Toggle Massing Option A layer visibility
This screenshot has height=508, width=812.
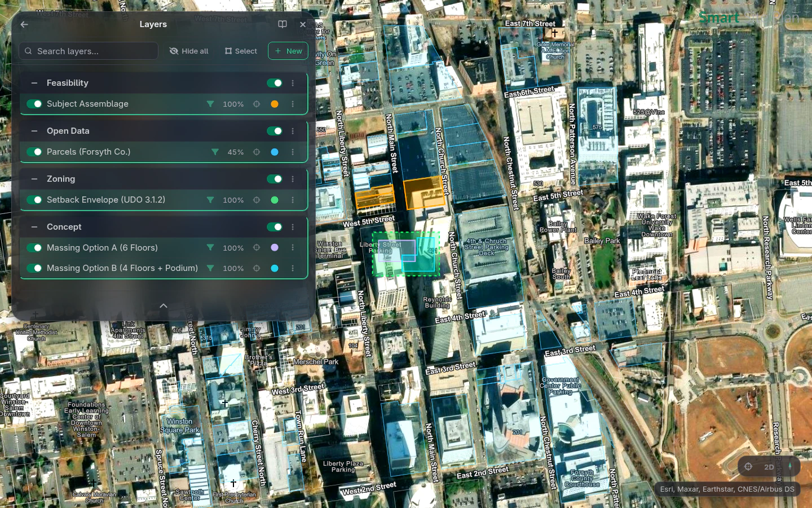pos(34,248)
